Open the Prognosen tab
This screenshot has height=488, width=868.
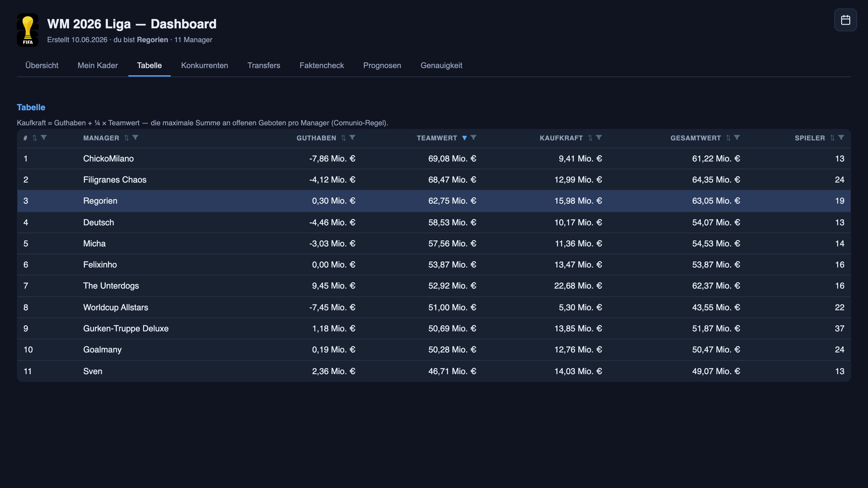[x=382, y=65]
